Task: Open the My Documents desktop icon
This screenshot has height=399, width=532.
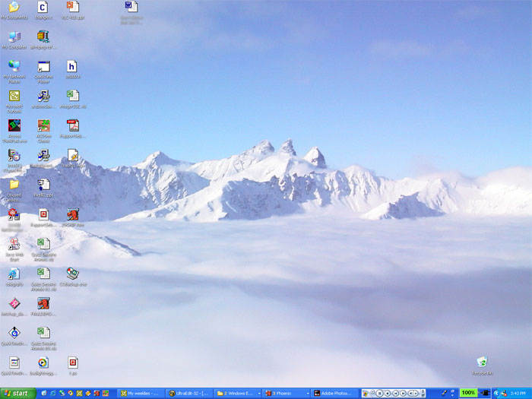Action: [14, 8]
